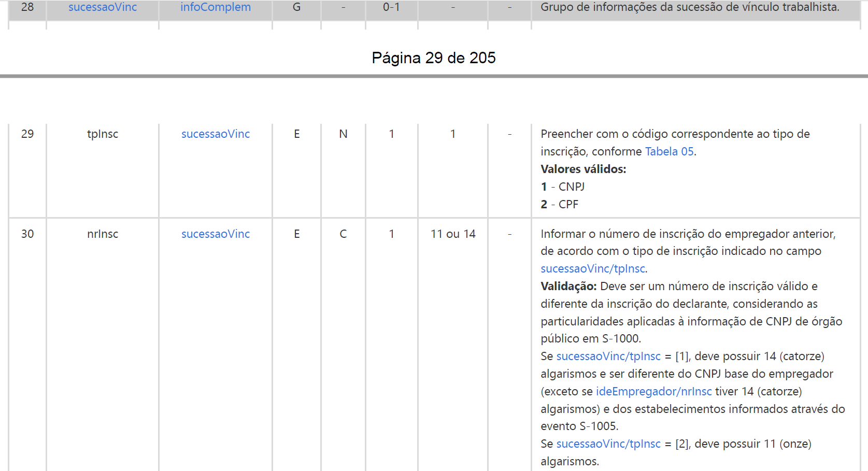
Task: Select the 'Página 29 de 205' text
Action: (x=434, y=58)
